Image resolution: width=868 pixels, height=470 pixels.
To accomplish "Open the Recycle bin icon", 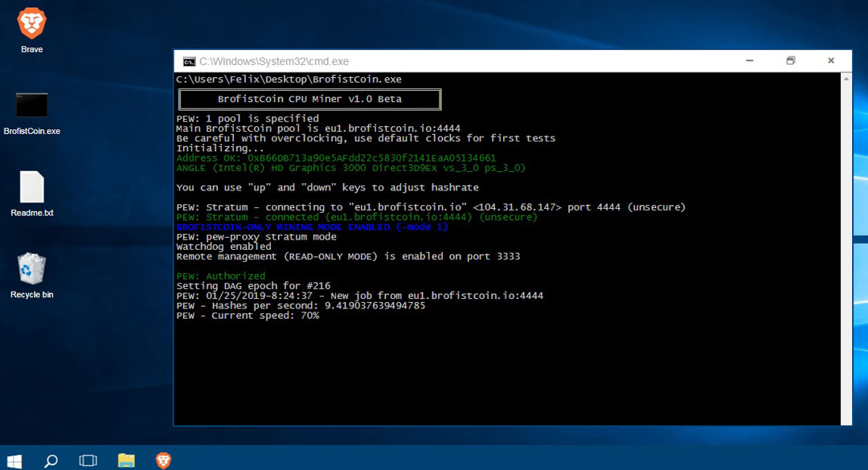I will pyautogui.click(x=31, y=268).
